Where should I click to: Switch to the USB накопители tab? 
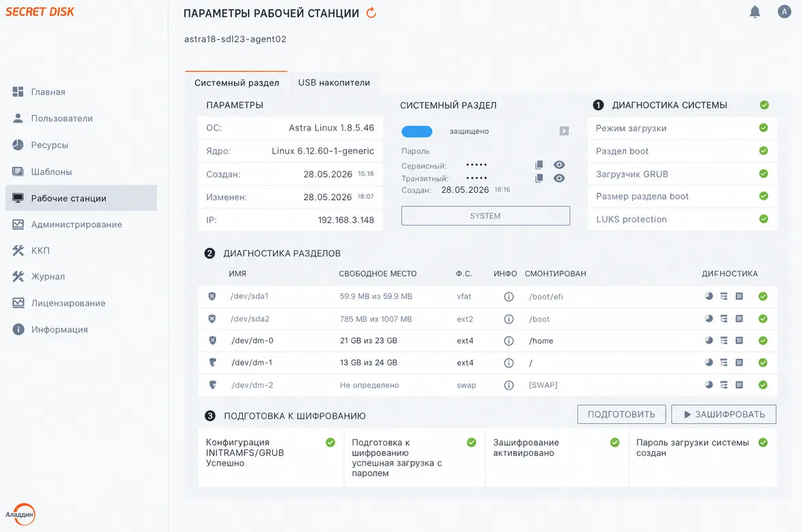[334, 83]
